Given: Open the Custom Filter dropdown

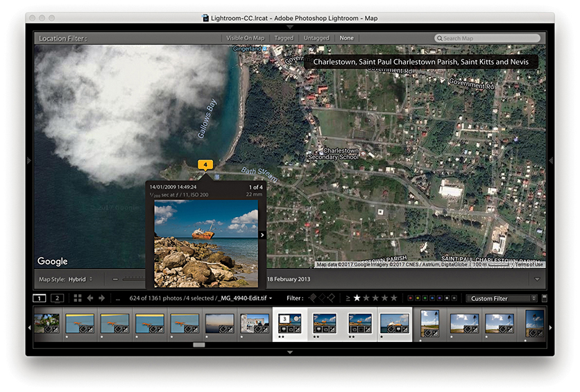Looking at the screenshot, I should point(498,298).
